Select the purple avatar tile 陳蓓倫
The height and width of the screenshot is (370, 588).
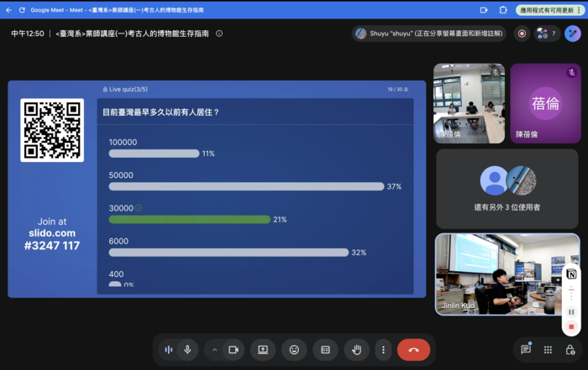pyautogui.click(x=546, y=103)
